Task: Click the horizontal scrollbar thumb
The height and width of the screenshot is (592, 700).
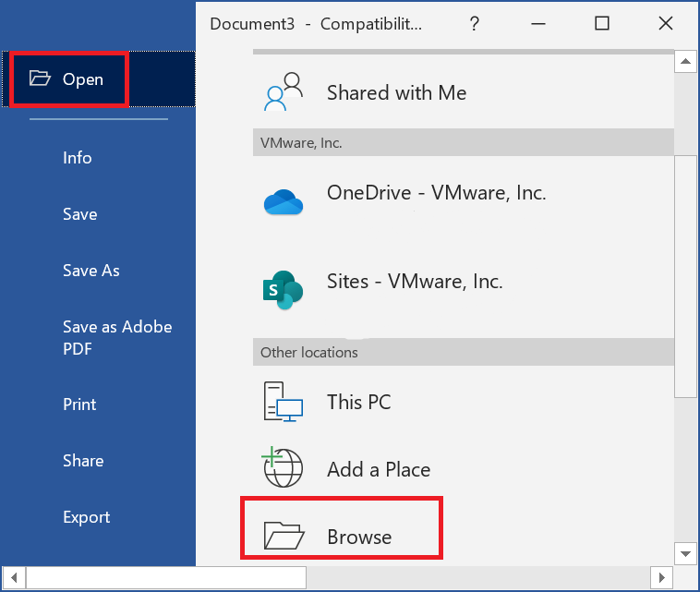Action: (x=166, y=578)
